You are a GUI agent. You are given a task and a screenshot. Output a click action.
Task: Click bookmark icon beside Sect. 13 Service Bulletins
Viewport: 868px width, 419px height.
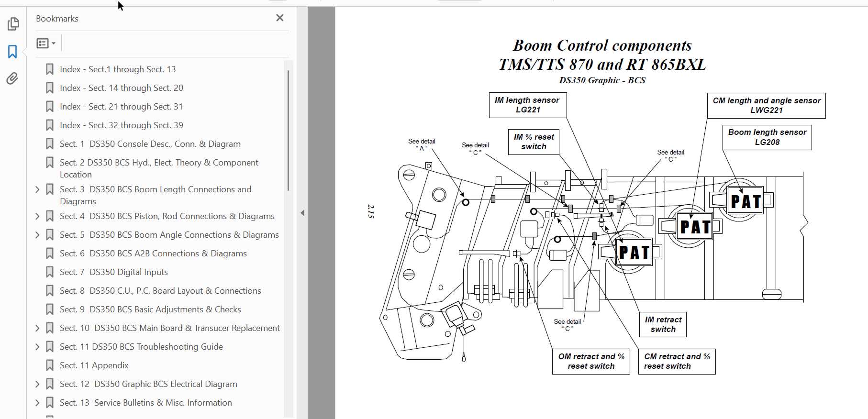(49, 403)
